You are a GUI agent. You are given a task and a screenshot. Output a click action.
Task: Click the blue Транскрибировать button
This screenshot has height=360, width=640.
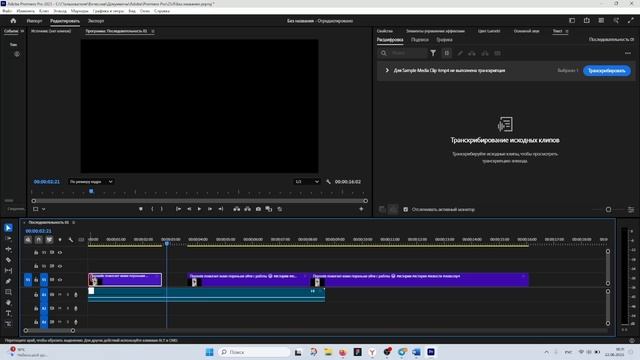pos(607,71)
